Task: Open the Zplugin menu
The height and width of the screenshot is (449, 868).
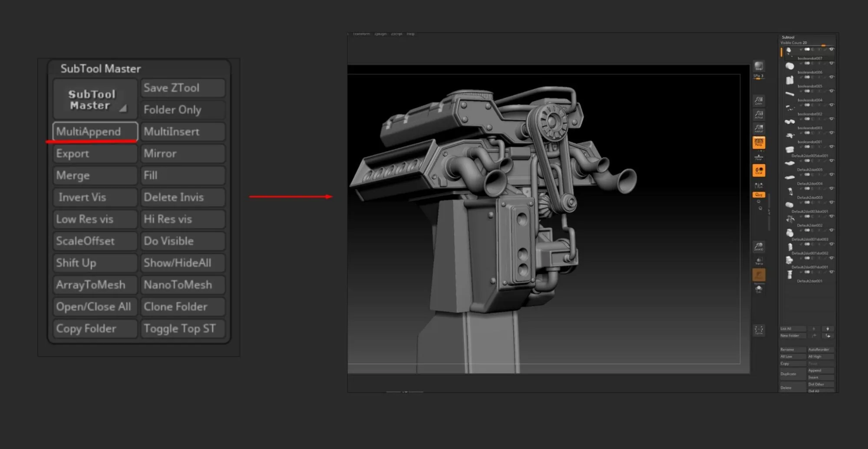Action: click(380, 34)
